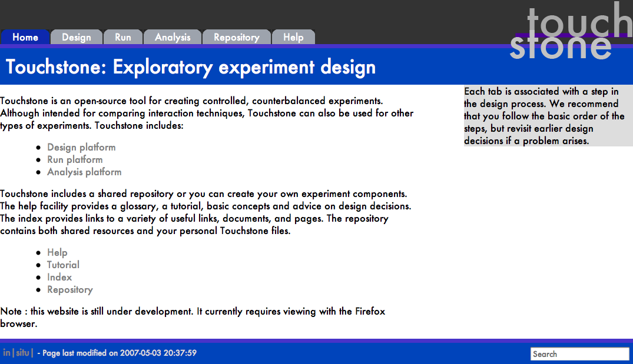Click the gray sidebar tip box
This screenshot has width=633, height=364.
(548, 116)
